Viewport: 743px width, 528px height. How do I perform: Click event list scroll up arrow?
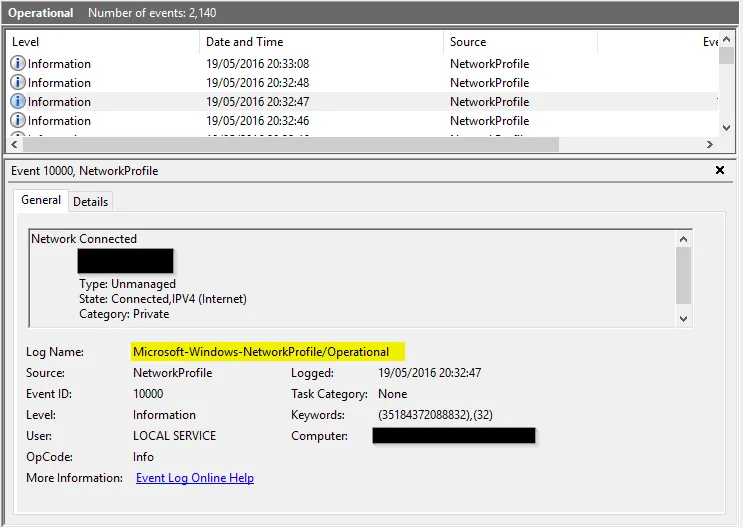(x=726, y=39)
